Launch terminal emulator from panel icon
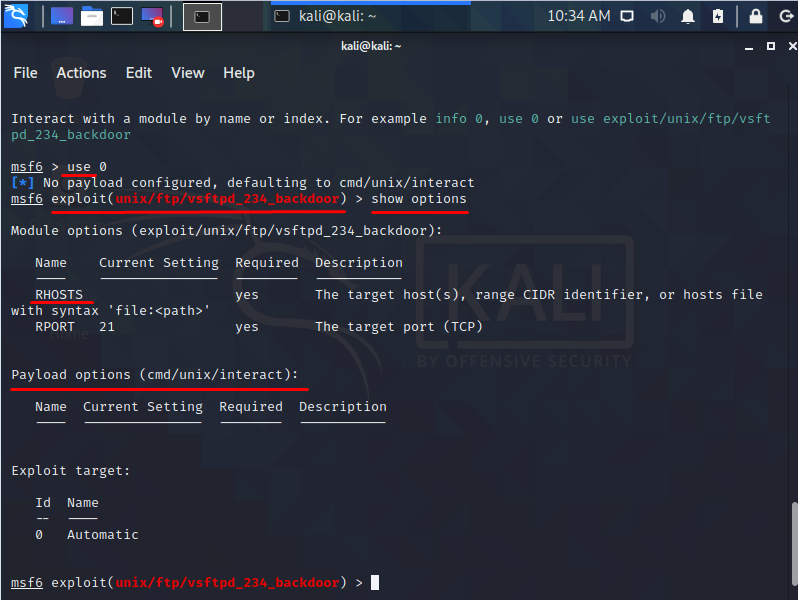Screen dimensions: 798x600 122,16
